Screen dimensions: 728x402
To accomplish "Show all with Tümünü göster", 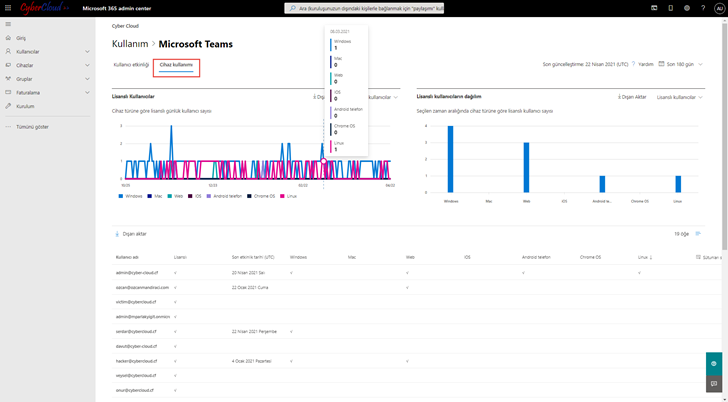I will tap(32, 127).
